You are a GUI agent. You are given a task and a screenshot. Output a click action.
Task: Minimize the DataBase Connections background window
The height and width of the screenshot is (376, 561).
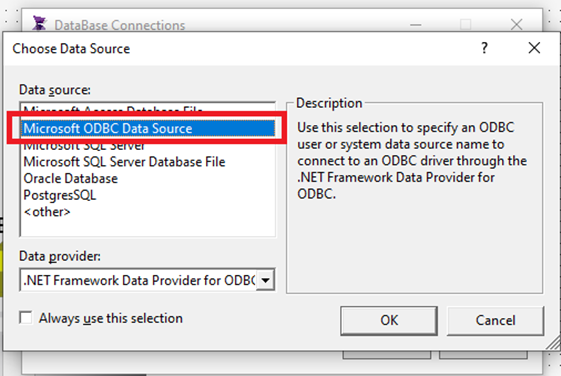[415, 25]
